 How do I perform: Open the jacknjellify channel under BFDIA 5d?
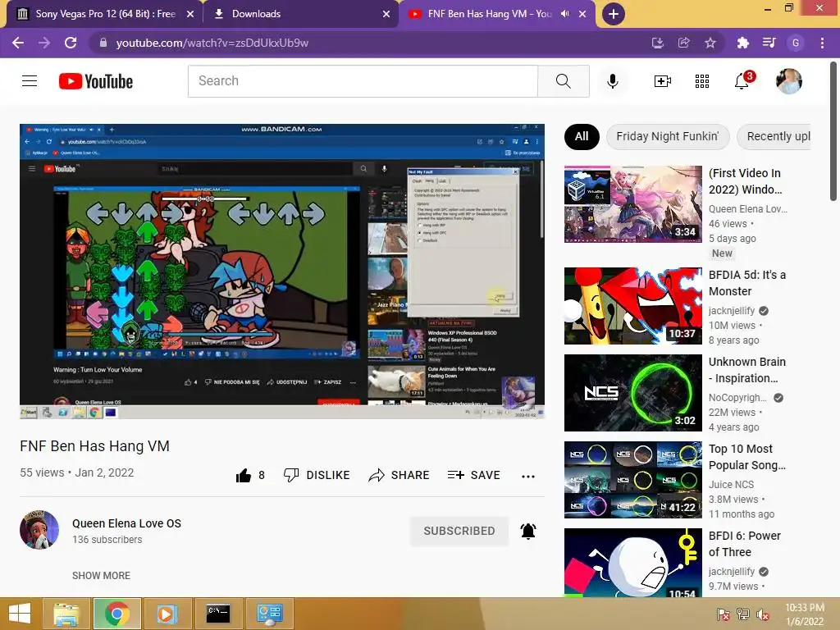coord(732,311)
